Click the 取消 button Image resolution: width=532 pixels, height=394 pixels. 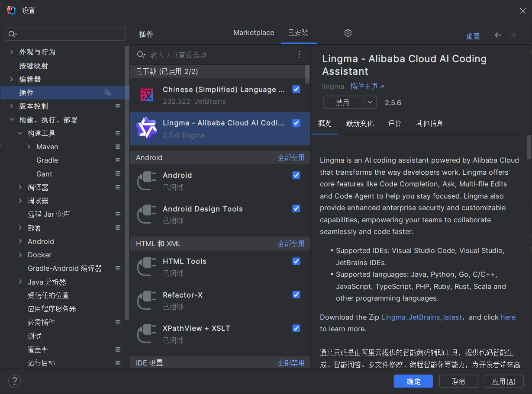pyautogui.click(x=458, y=381)
